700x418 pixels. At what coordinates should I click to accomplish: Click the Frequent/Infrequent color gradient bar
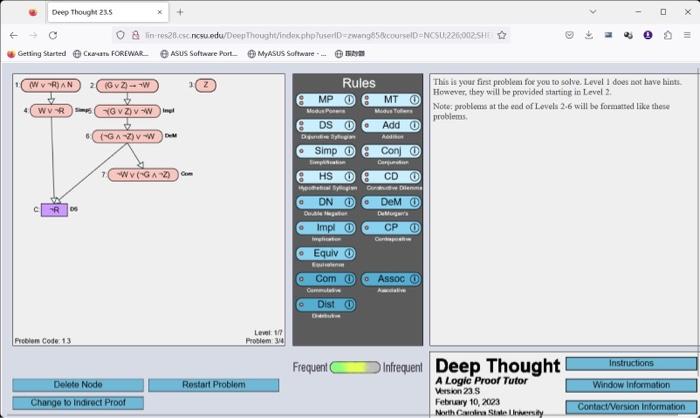tap(355, 368)
